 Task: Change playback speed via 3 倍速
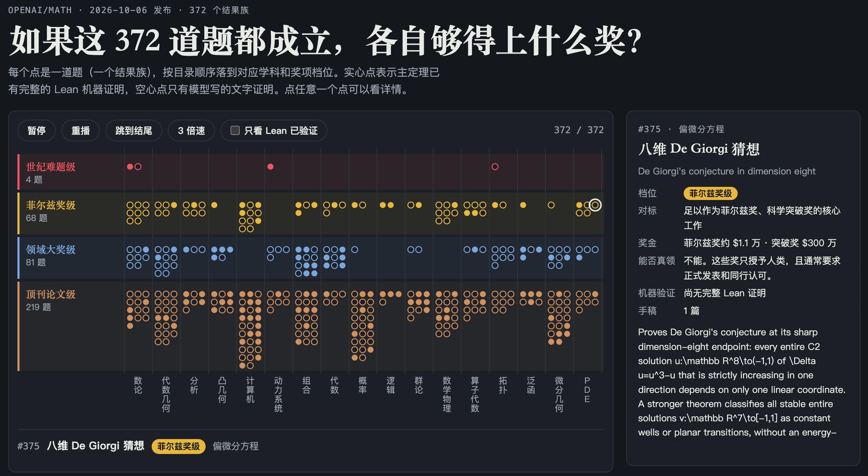tap(191, 131)
